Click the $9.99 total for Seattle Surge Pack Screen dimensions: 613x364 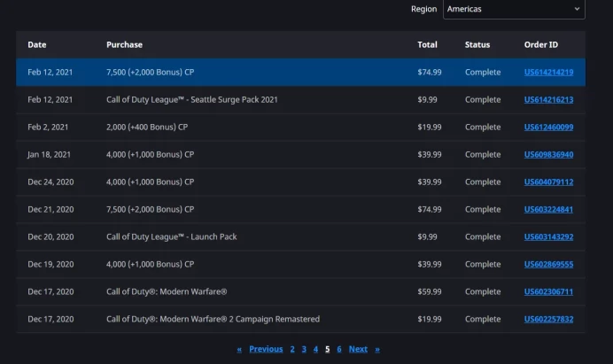point(427,100)
